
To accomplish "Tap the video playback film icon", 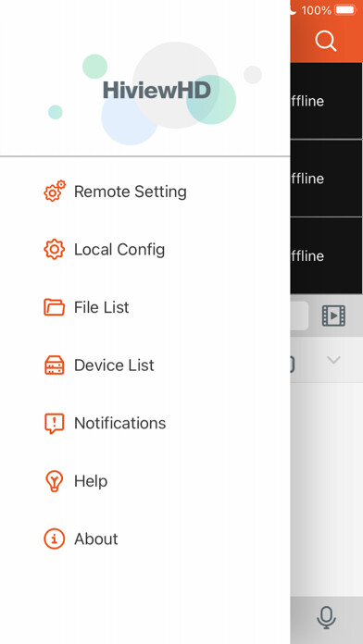I will coord(333,316).
